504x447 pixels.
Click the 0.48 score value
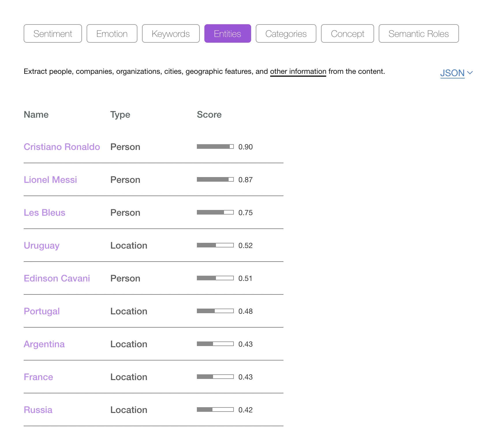[245, 311]
